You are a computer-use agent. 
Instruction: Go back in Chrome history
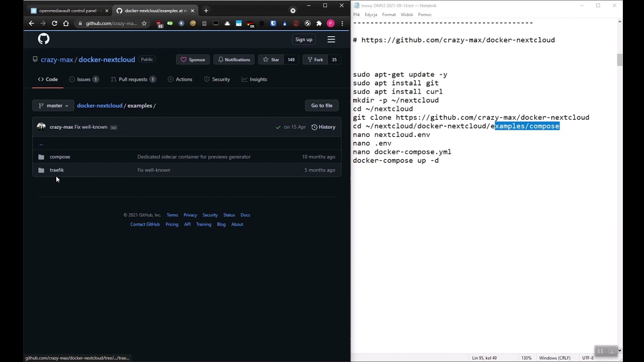click(32, 23)
